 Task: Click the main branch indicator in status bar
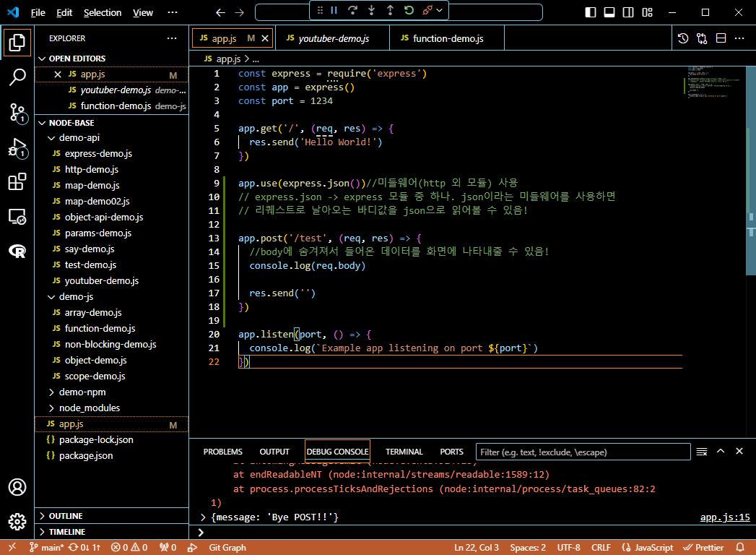pos(46,547)
